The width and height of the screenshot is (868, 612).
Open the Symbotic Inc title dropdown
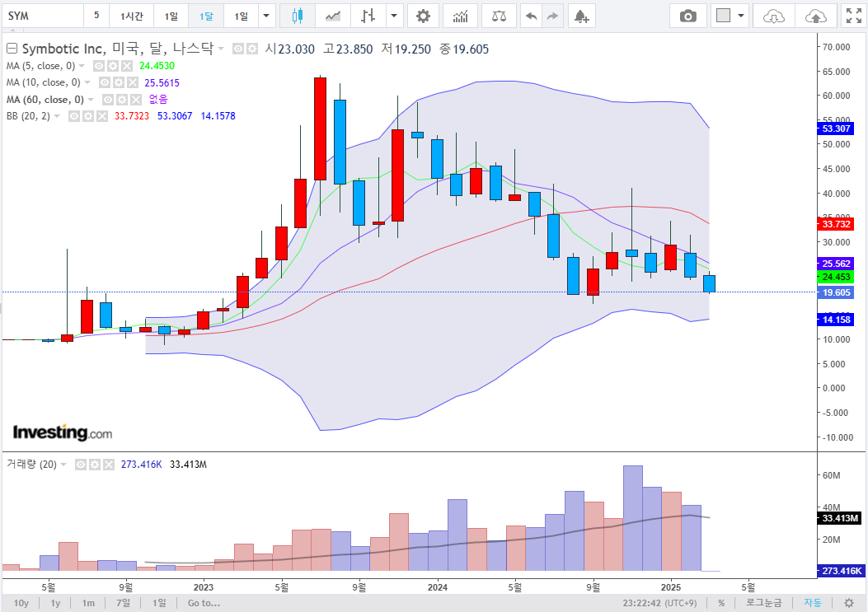click(x=221, y=49)
